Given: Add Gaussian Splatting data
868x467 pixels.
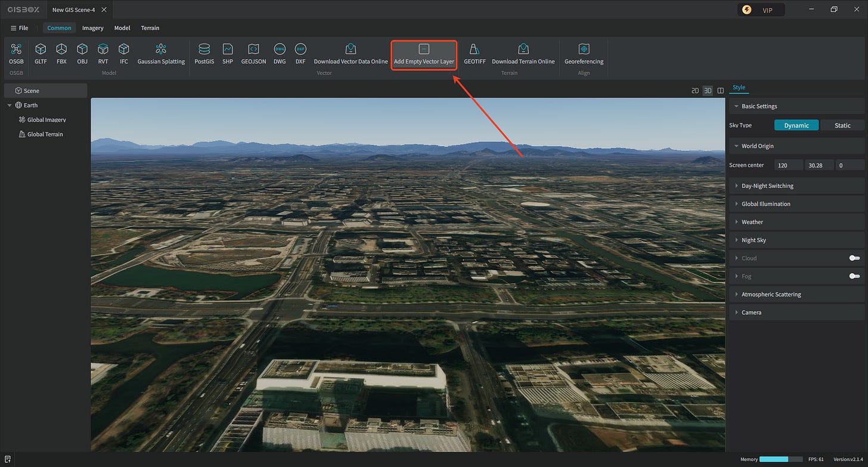Looking at the screenshot, I should tap(161, 54).
